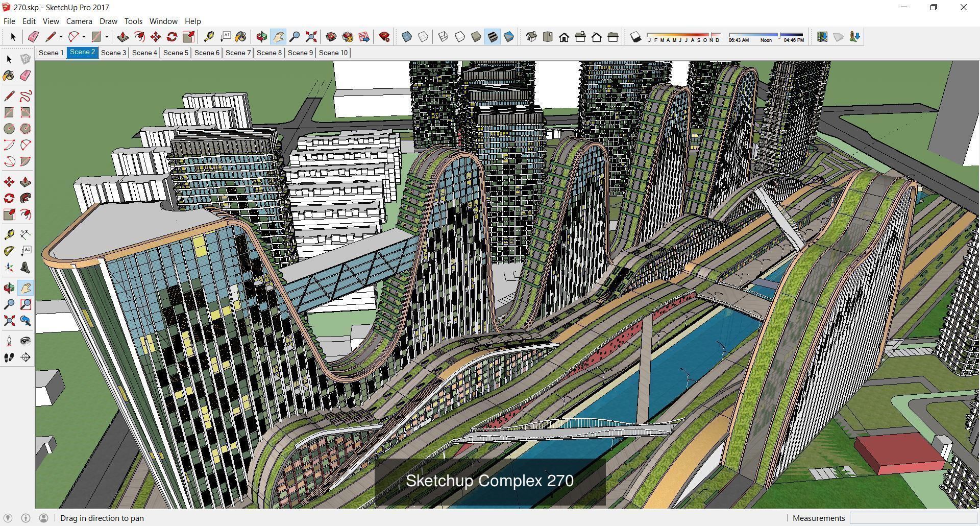Viewport: 980px width, 526px height.
Task: Enable Monochrome face style
Action: pos(509,37)
